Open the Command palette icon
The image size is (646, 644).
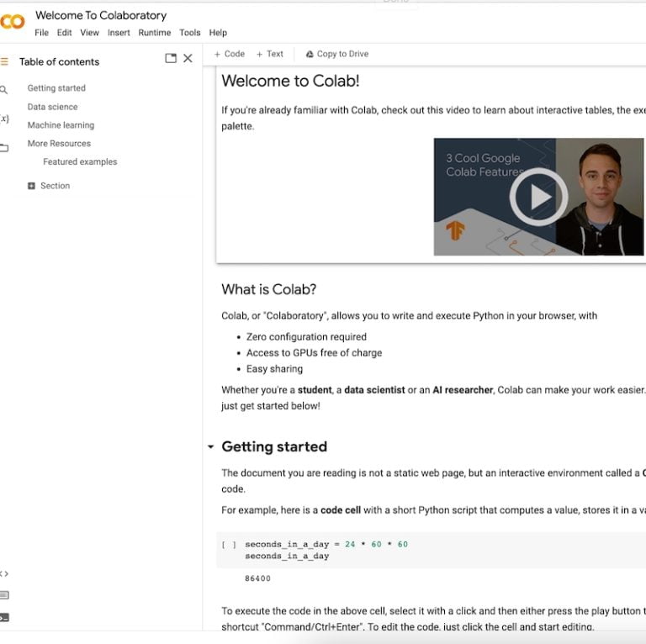pos(4,595)
